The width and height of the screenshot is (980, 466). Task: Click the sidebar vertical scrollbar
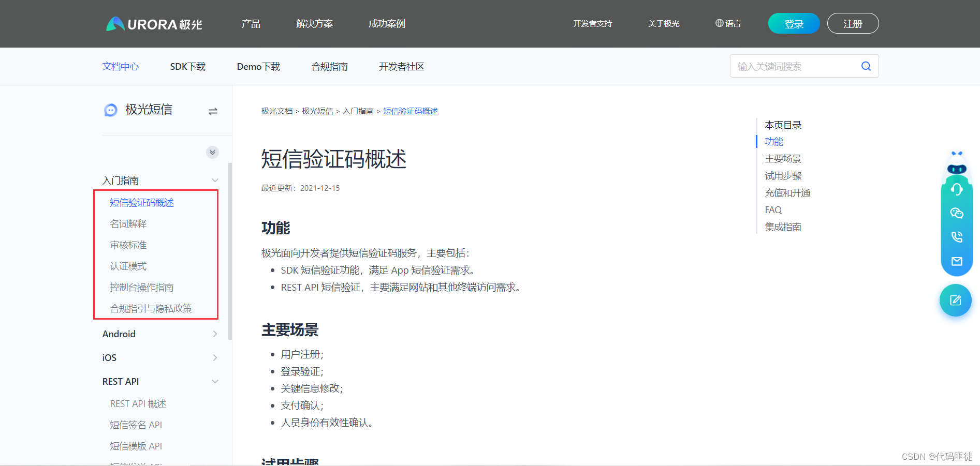pos(230,251)
